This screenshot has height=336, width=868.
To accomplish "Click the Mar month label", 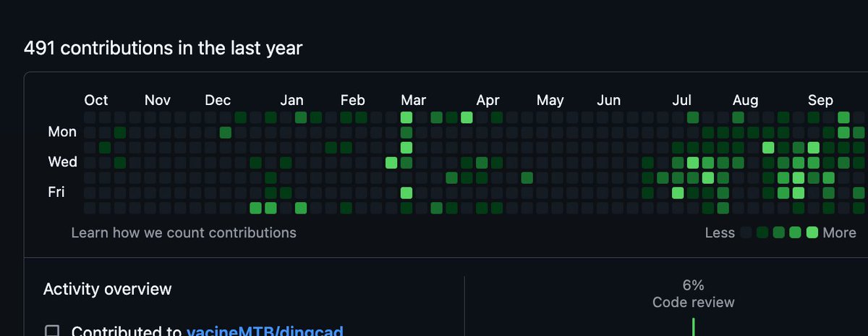I will 414,100.
